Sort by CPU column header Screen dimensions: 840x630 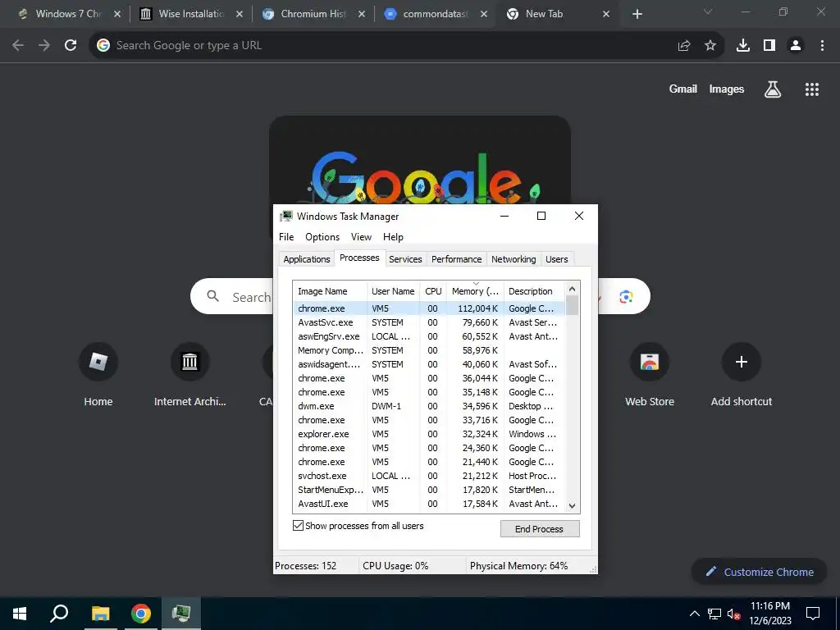(x=433, y=291)
